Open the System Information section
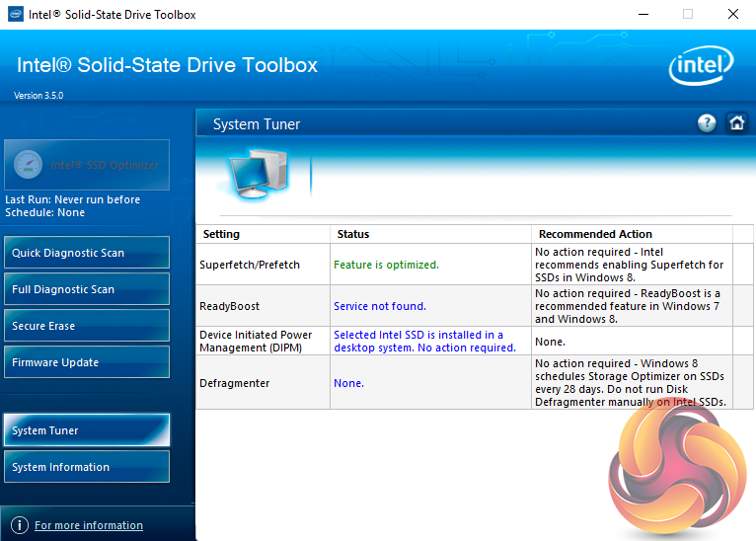This screenshot has width=756, height=541. (87, 467)
